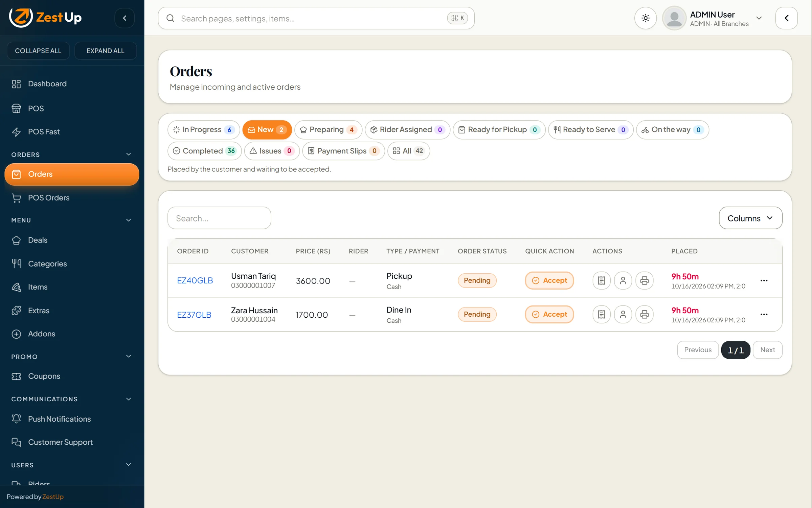Image resolution: width=812 pixels, height=508 pixels.
Task: Open POS Orders page
Action: [72, 197]
